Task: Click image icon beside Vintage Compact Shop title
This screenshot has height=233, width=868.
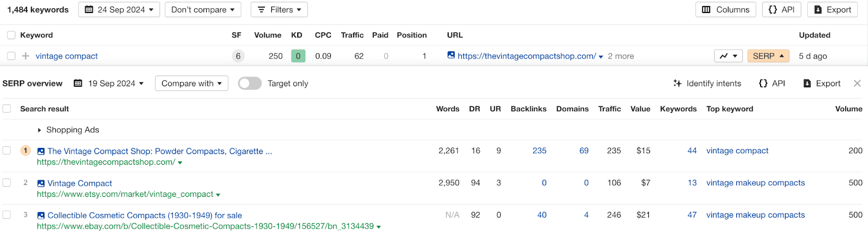Action: (x=41, y=151)
